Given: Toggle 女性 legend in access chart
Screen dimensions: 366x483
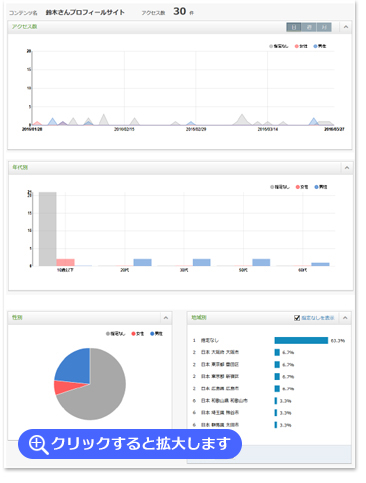Looking at the screenshot, I should coord(301,46).
